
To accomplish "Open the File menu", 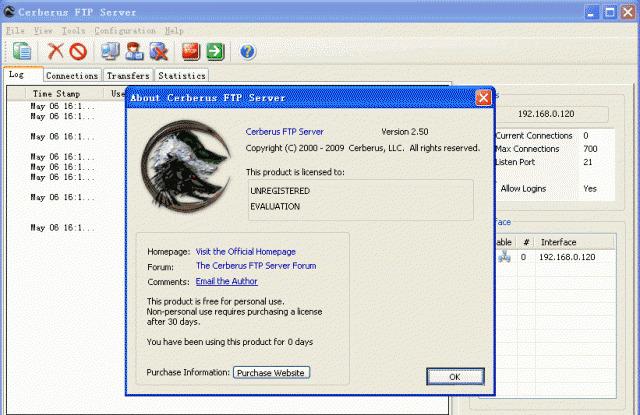I will click(16, 31).
